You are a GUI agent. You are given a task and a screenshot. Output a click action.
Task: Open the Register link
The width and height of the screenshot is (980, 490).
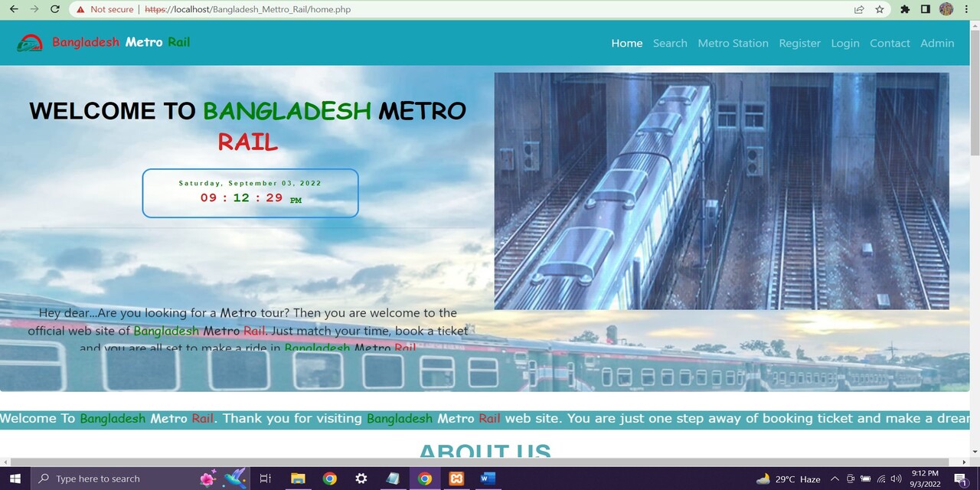[799, 43]
